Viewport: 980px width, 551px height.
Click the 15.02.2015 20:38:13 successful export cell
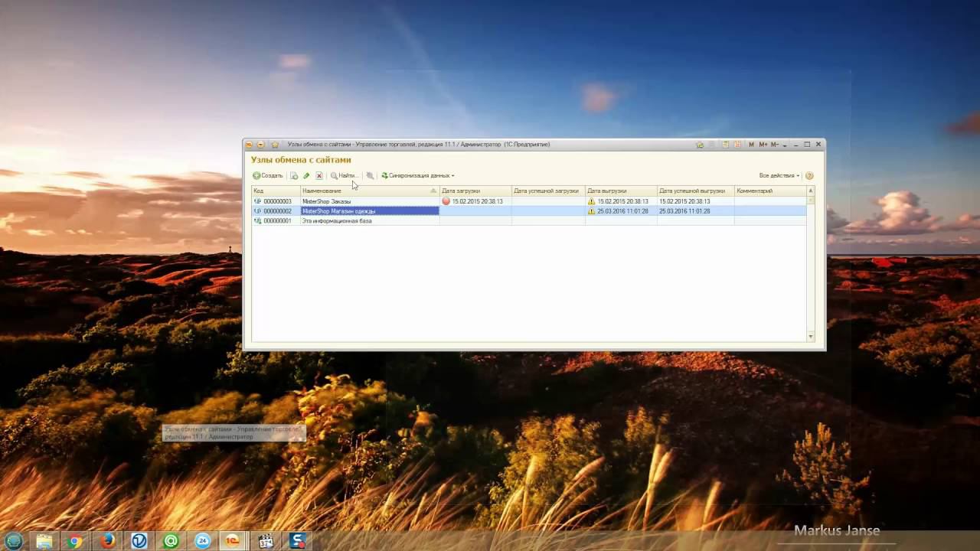coord(695,201)
